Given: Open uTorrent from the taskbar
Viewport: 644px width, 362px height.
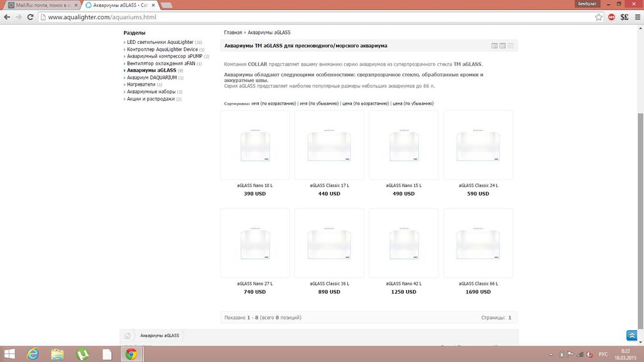Looking at the screenshot, I should (83, 354).
